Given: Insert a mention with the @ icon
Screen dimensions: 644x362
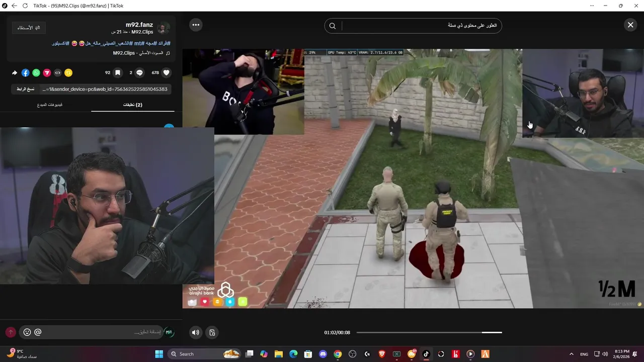Looking at the screenshot, I should [x=38, y=332].
